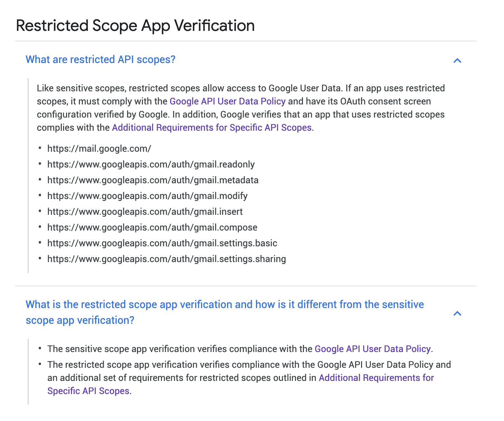Click the https://mail.google.com/ scope entry
The width and height of the screenshot is (504, 421).
(x=99, y=148)
